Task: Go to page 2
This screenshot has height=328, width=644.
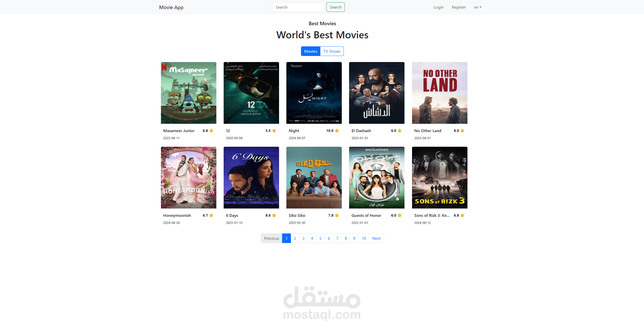Action: pos(295,238)
